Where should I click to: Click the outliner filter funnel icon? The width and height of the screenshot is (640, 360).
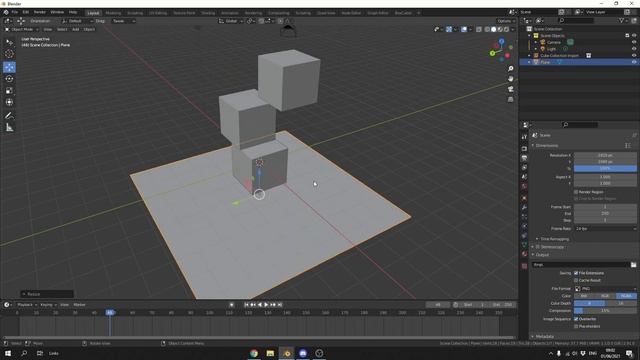(x=621, y=20)
